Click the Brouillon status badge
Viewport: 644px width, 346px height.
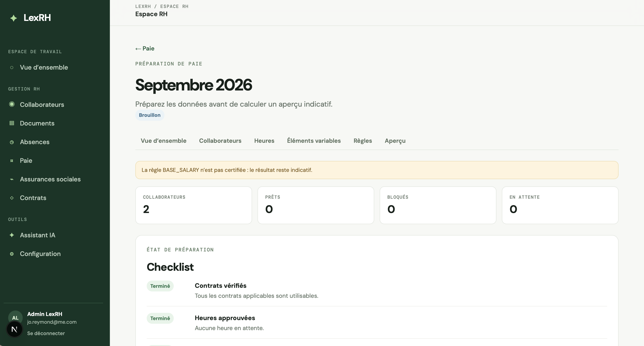150,115
